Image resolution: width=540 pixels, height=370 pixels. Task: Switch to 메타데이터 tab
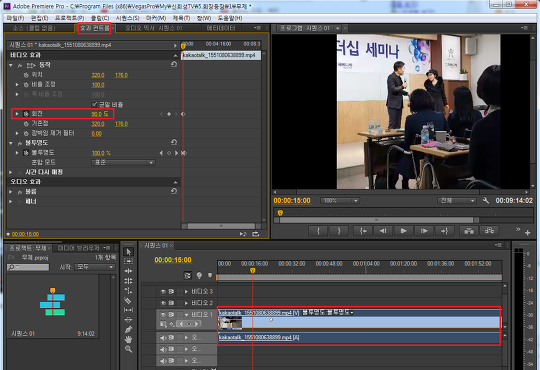[221, 28]
